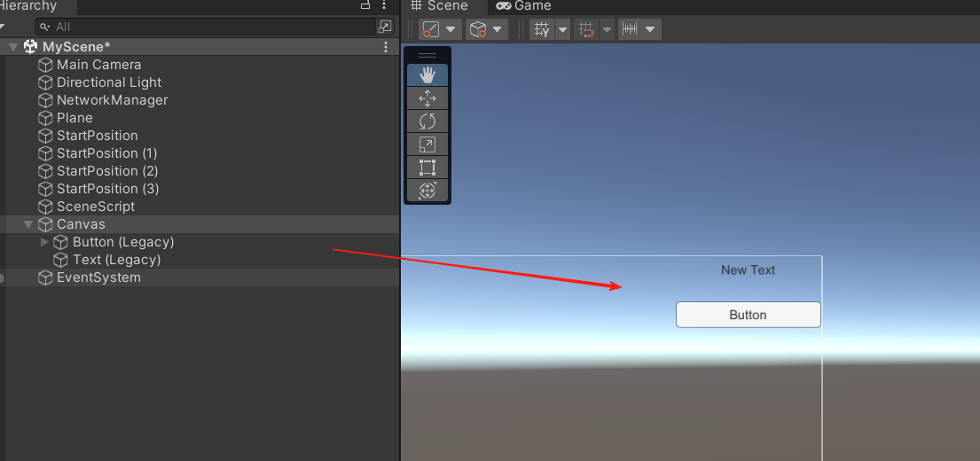Click the Unity logo beside MyScene
This screenshot has width=980, height=461.
30,47
